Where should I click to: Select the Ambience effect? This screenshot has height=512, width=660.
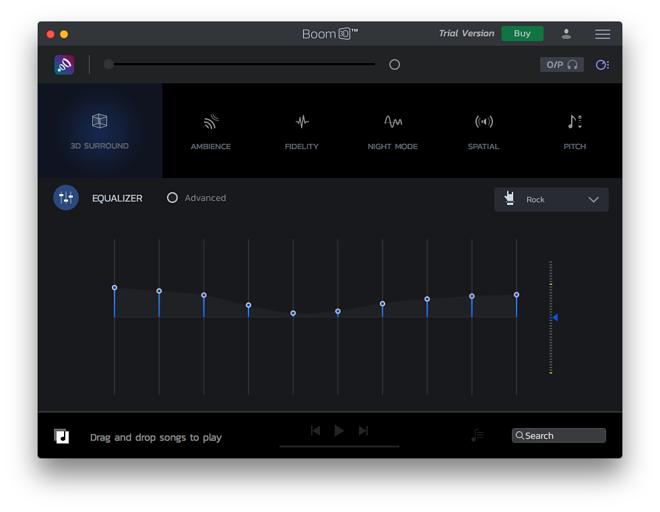click(x=210, y=131)
